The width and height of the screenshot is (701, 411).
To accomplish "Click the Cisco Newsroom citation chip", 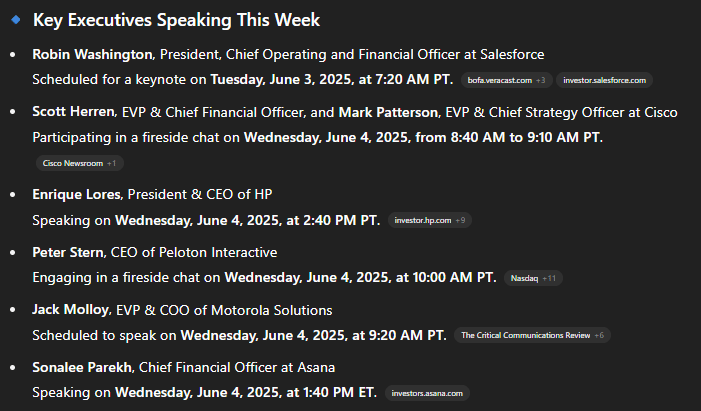I will pyautogui.click(x=79, y=162).
